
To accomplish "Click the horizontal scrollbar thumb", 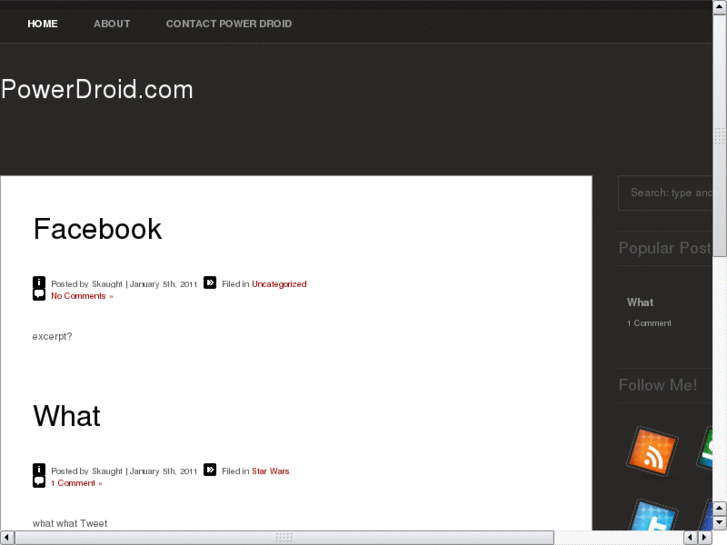I will 284,537.
